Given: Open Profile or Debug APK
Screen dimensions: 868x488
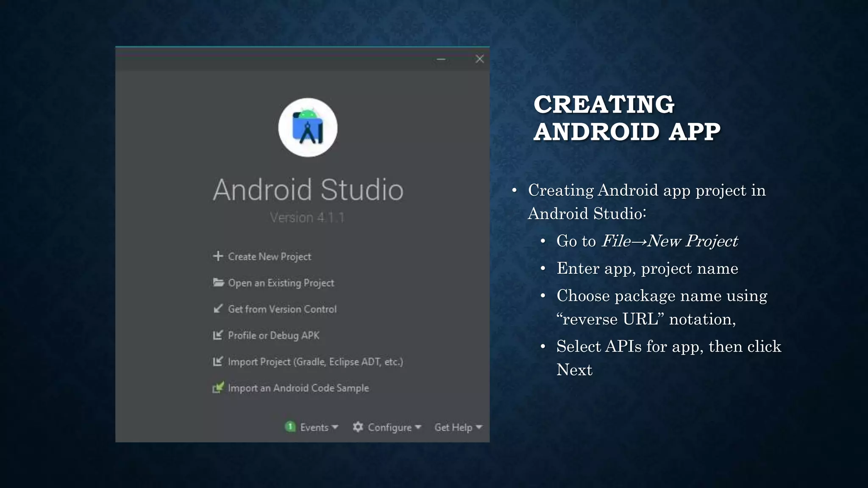Looking at the screenshot, I should tap(273, 335).
